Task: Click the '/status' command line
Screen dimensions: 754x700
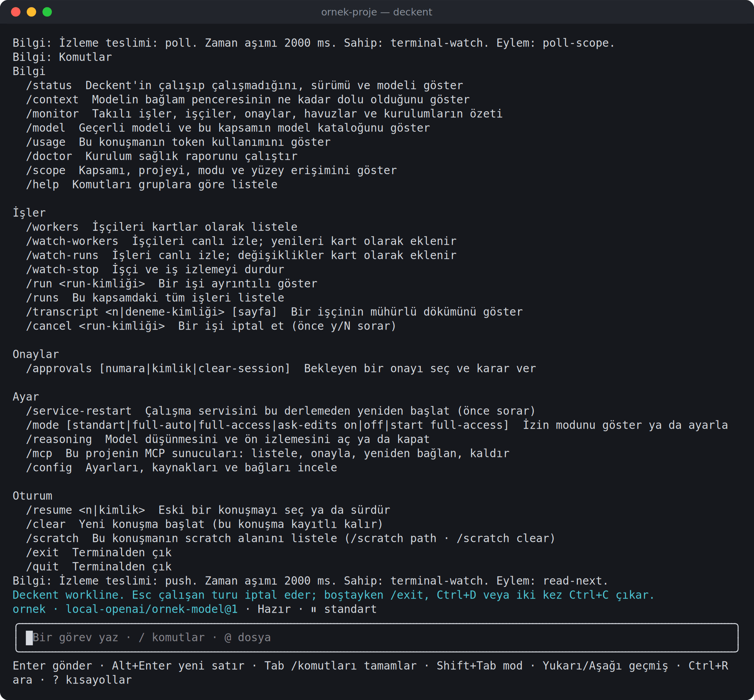Action: (245, 85)
